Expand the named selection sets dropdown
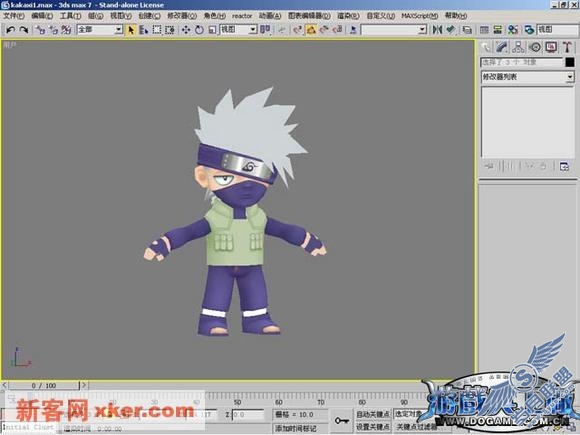The width and height of the screenshot is (580, 435). pos(422,30)
